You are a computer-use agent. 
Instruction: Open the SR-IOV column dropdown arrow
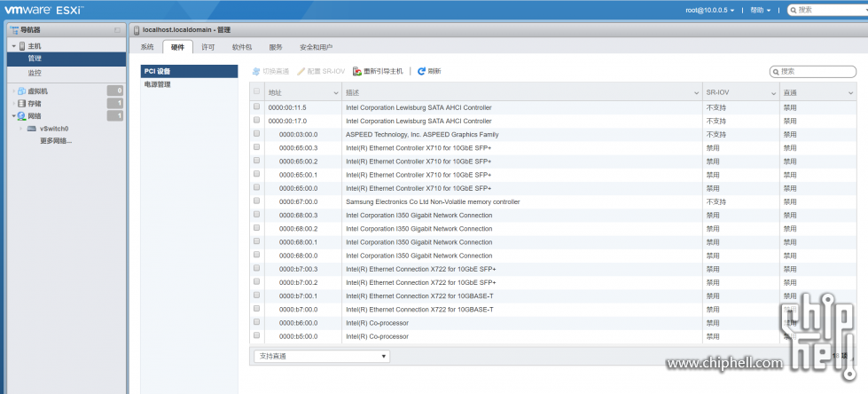point(774,93)
